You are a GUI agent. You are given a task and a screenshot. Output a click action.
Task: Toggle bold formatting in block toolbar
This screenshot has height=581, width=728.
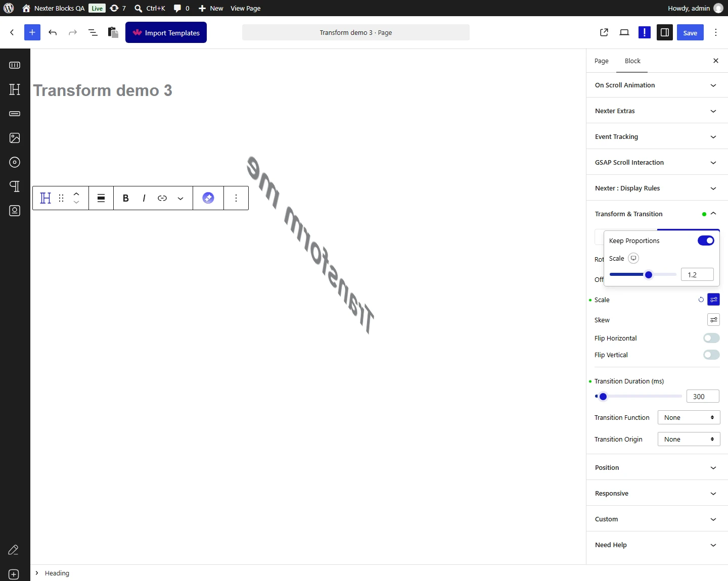point(126,198)
